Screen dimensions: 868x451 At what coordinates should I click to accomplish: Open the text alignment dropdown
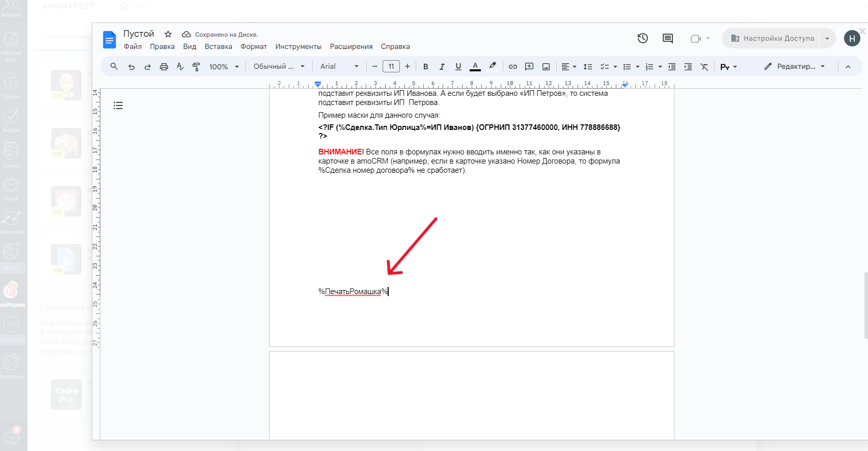[x=568, y=67]
